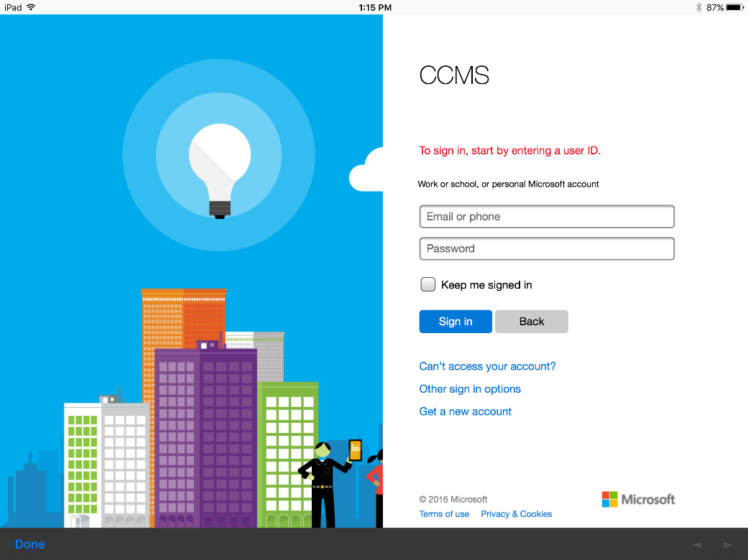Open the Can't access your account link

(487, 366)
